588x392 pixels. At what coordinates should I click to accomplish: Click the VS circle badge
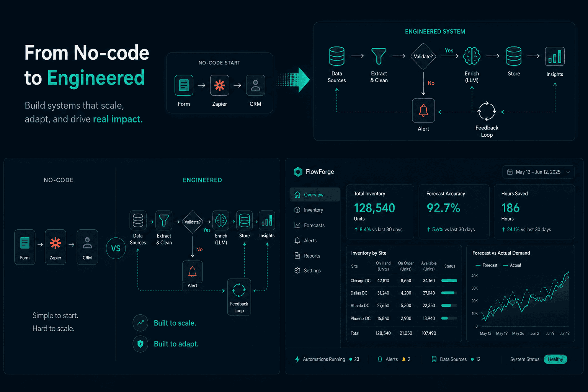click(116, 248)
